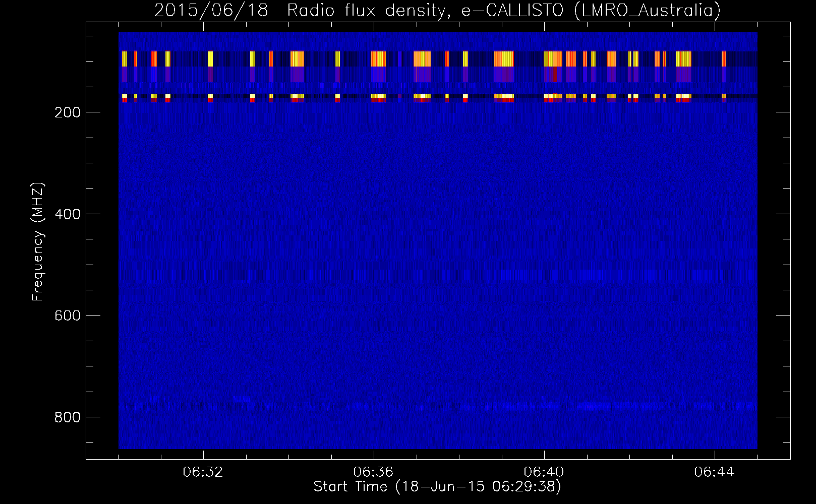This screenshot has height=504, width=816.
Task: Click the 800 frequency tick label
Action: click(68, 417)
